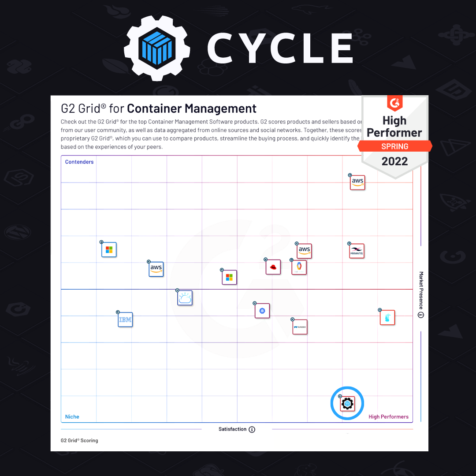Click the 'High Performer' badge title
476x476 pixels.
394,126
